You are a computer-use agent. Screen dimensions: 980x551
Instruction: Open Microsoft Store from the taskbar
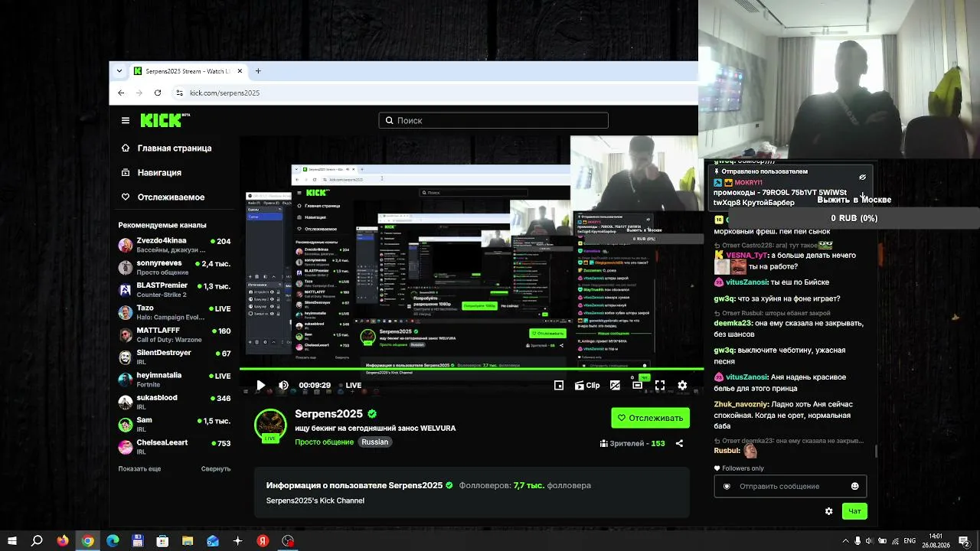162,541
